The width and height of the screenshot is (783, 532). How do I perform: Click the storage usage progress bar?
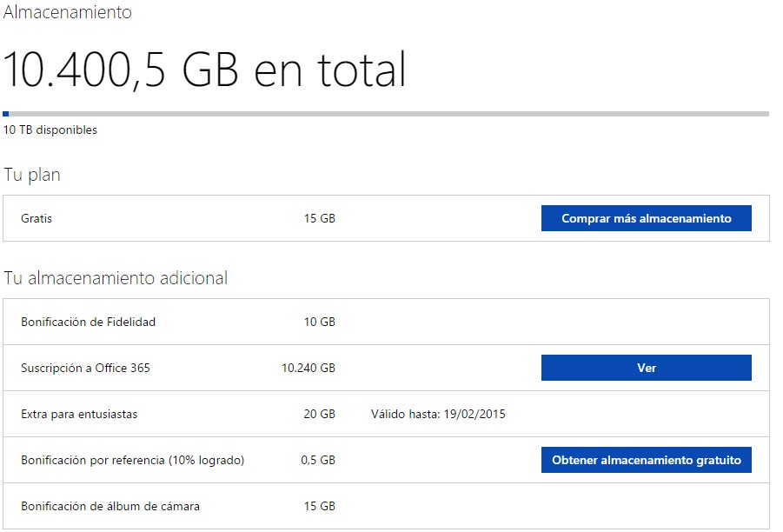pyautogui.click(x=386, y=114)
